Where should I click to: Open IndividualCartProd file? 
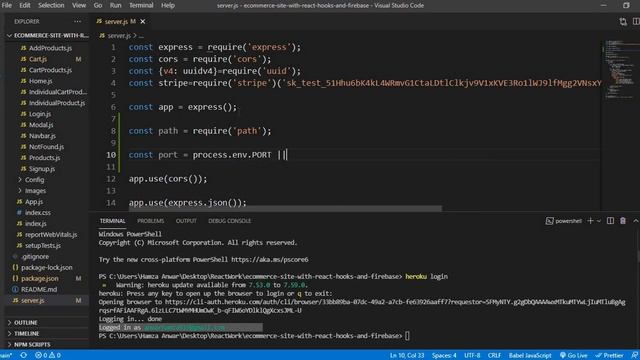click(x=58, y=92)
